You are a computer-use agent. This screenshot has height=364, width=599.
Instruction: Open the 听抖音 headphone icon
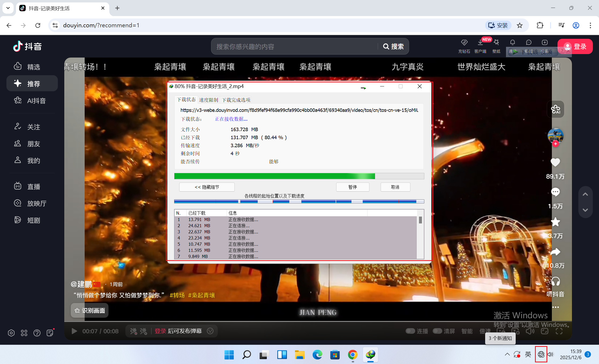[555, 282]
